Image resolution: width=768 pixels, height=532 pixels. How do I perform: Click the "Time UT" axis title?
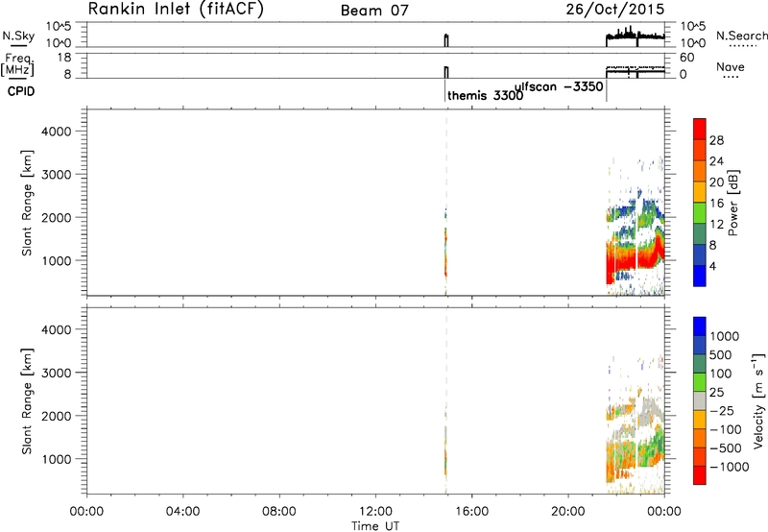(x=375, y=526)
